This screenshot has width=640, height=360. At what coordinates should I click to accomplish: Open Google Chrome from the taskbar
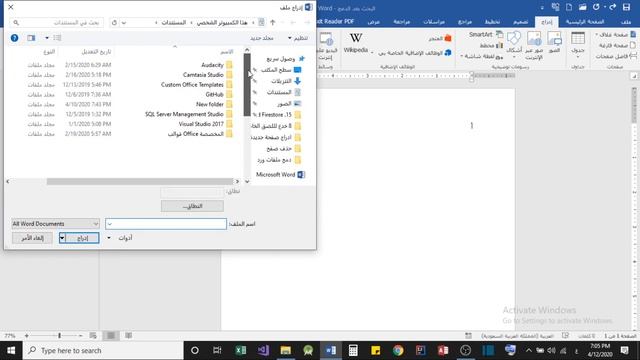coord(398,350)
